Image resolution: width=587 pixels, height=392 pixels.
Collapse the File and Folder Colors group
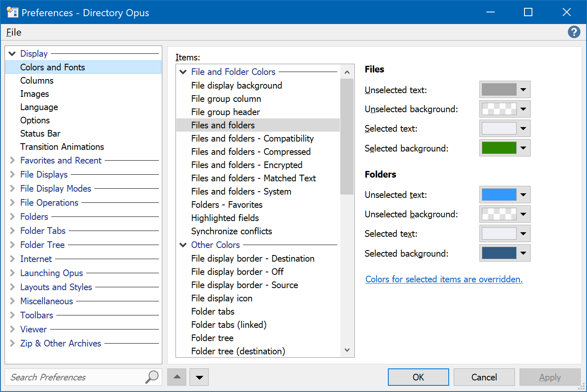pyautogui.click(x=183, y=72)
